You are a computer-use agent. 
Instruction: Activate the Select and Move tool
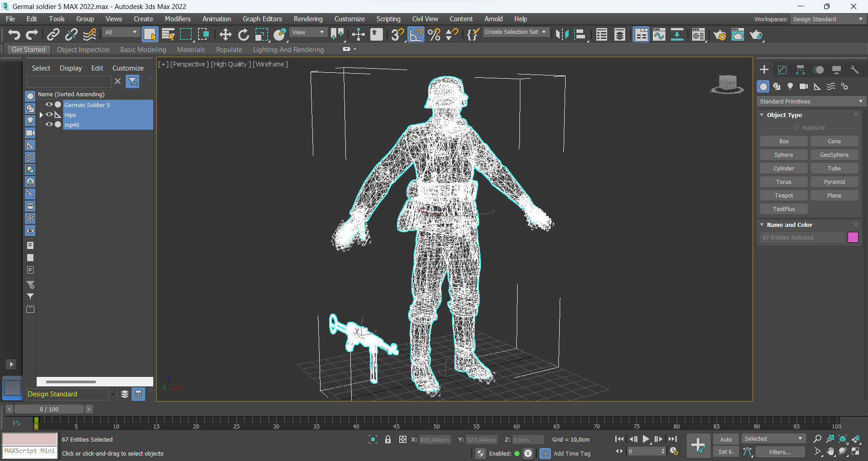[x=225, y=35]
